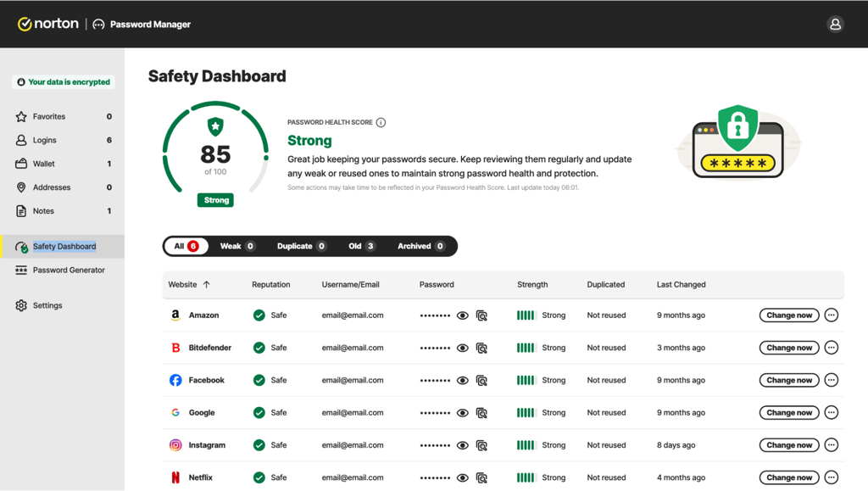Click the Password Manager chat-bubble icon in header
The height and width of the screenshot is (491, 868).
[x=98, y=25]
